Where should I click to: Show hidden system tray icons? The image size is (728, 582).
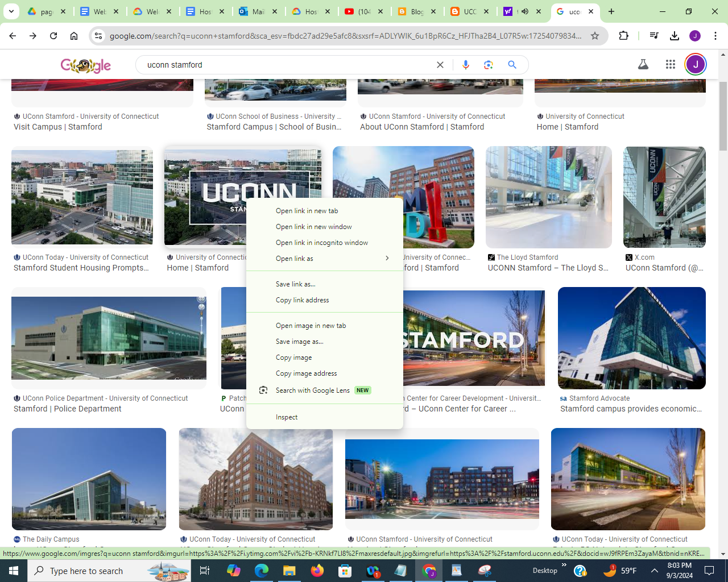pos(655,571)
